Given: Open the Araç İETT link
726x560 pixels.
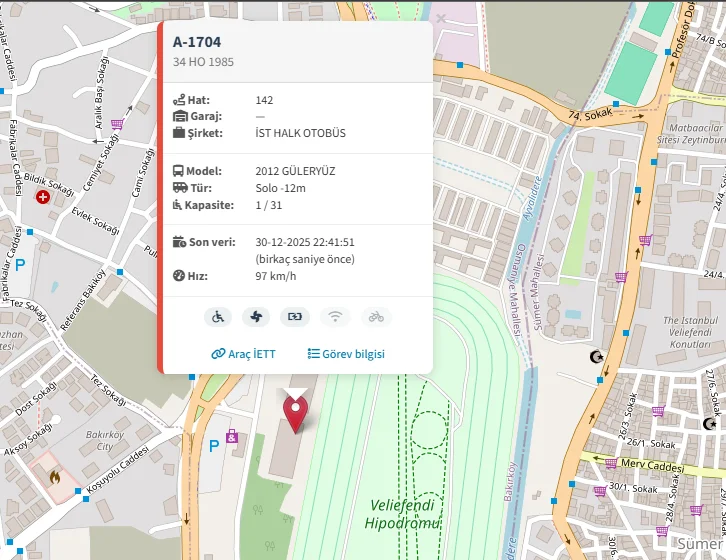Looking at the screenshot, I should point(243,354).
